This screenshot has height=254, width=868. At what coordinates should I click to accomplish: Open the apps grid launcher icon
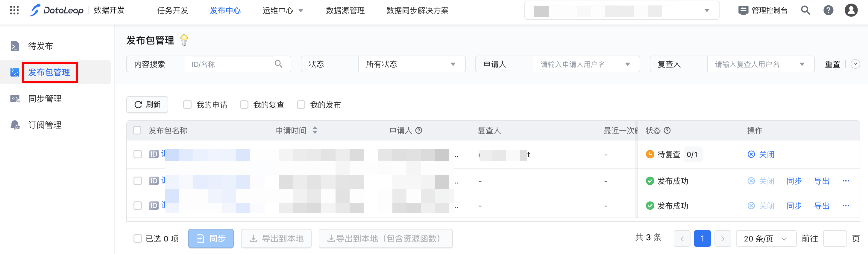(x=14, y=10)
